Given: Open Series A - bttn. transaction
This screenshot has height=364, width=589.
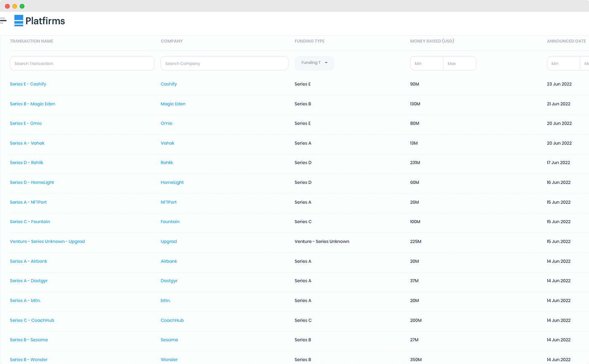Looking at the screenshot, I should (25, 301).
